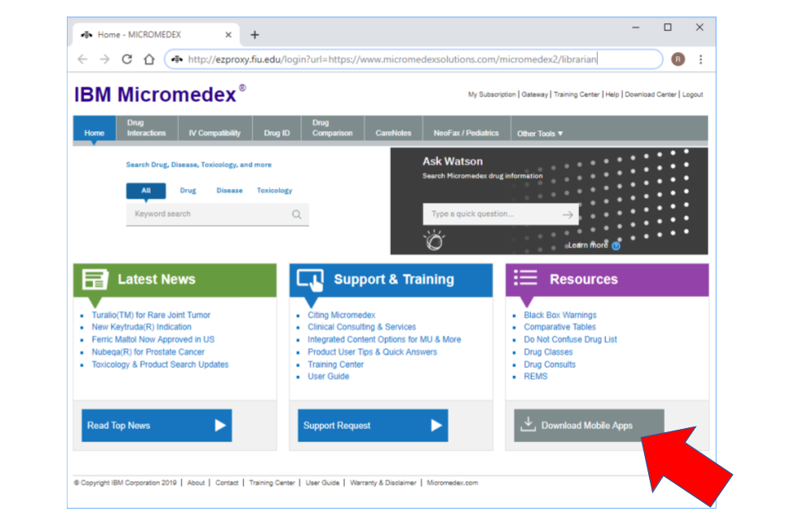Screen dimensions: 790x532
Task: Select the Home navigation tab
Action: tap(94, 129)
